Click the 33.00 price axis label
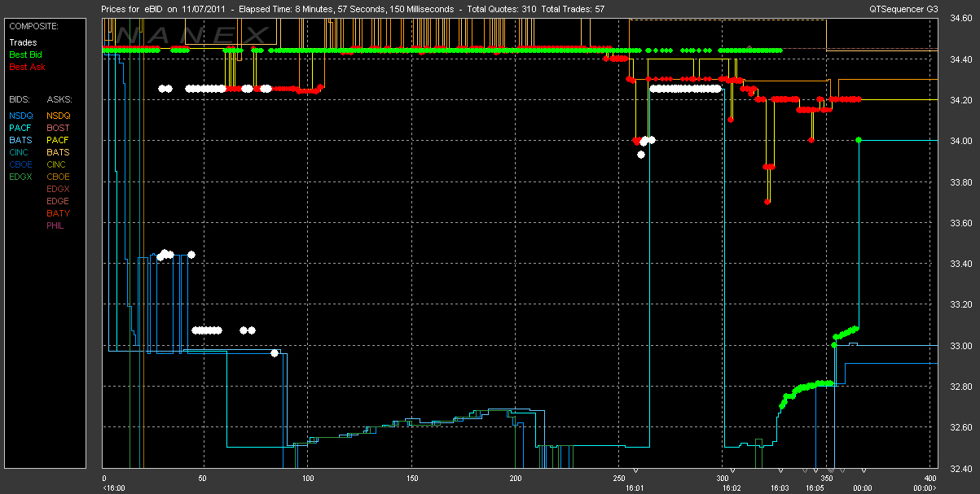The width and height of the screenshot is (980, 494). click(x=961, y=345)
